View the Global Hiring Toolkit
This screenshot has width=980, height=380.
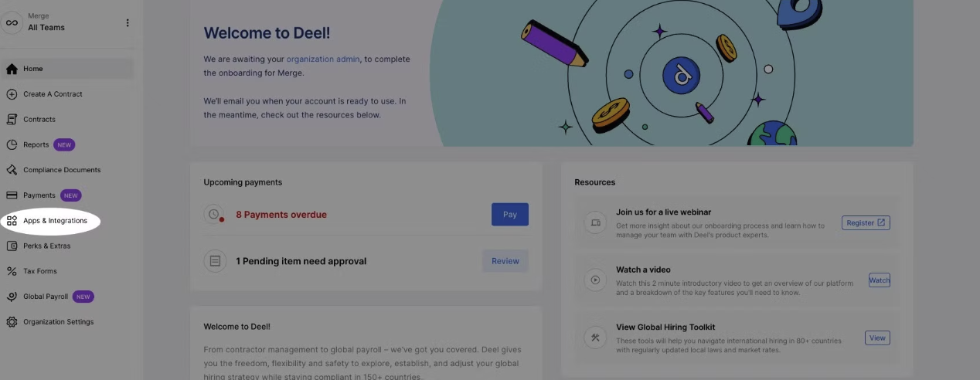(x=877, y=338)
